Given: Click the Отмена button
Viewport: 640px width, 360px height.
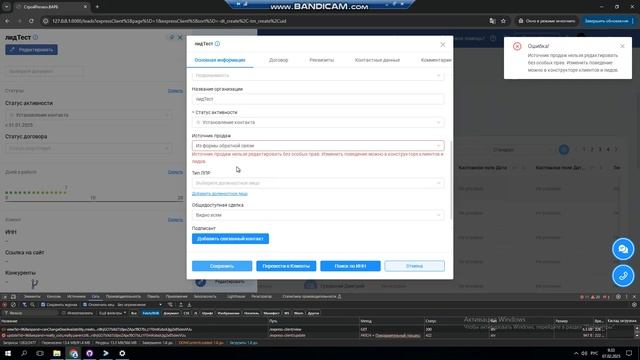Looking at the screenshot, I should click(414, 266).
